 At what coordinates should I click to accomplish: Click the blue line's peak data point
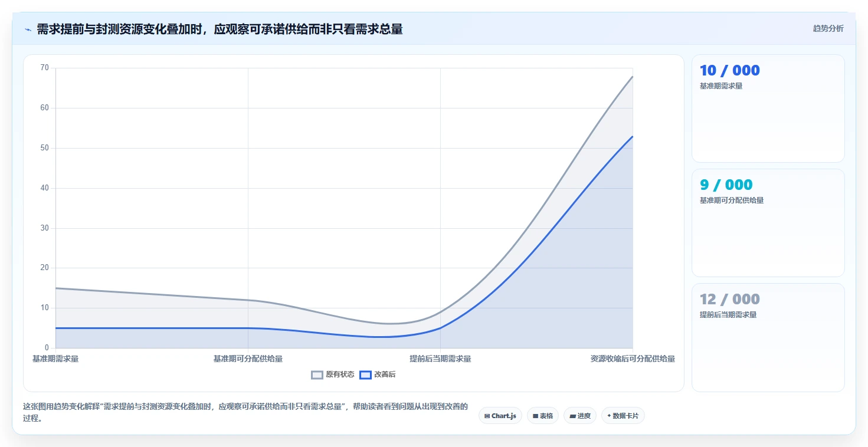click(633, 136)
